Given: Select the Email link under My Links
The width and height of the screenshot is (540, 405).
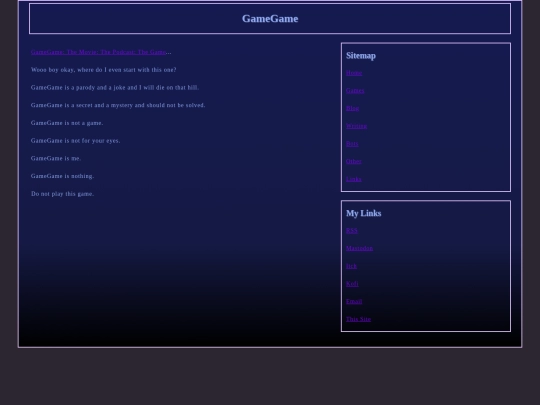Looking at the screenshot, I should [354, 301].
